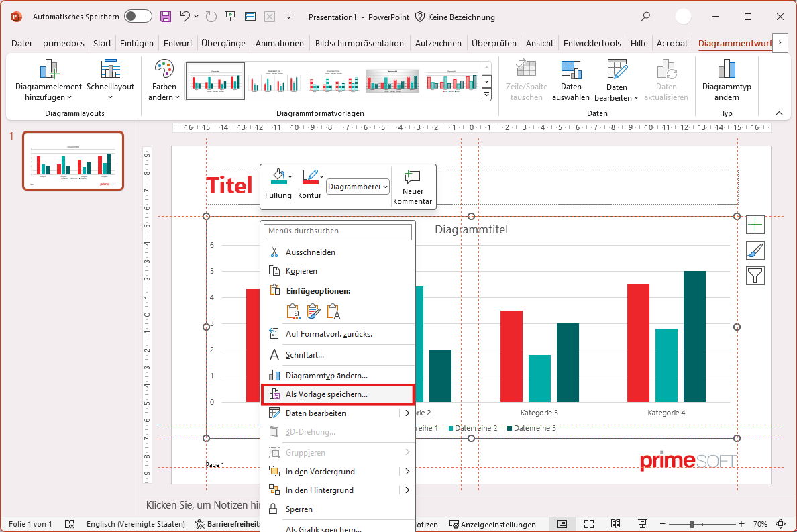The width and height of the screenshot is (797, 532).
Task: Switch to the Übergänge tab
Action: click(223, 43)
